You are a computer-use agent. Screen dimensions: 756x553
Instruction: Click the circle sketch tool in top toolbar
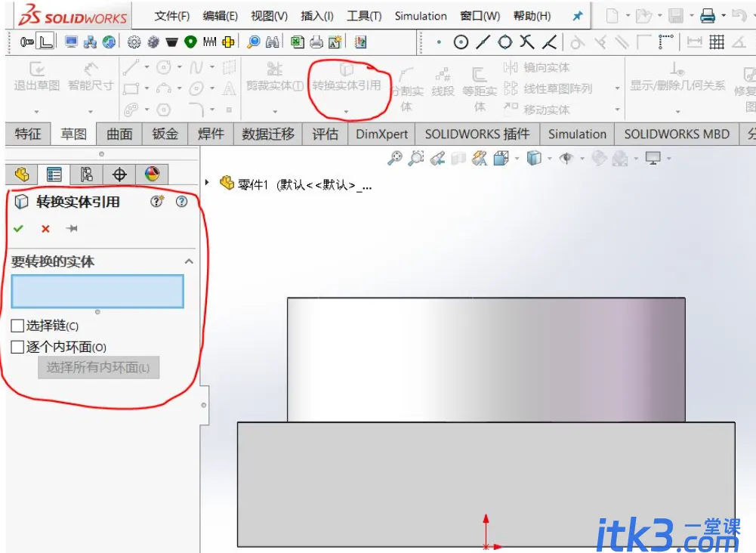click(461, 42)
